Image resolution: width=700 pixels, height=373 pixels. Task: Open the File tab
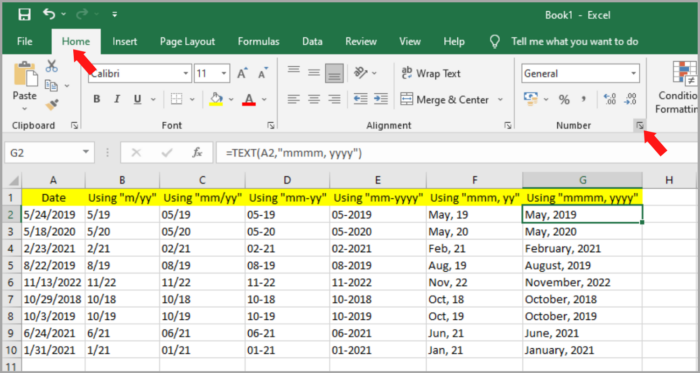25,41
